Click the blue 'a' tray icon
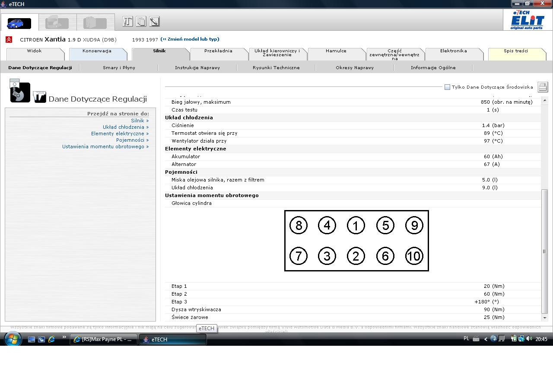Viewport: 553px width, 392px height. (494, 339)
